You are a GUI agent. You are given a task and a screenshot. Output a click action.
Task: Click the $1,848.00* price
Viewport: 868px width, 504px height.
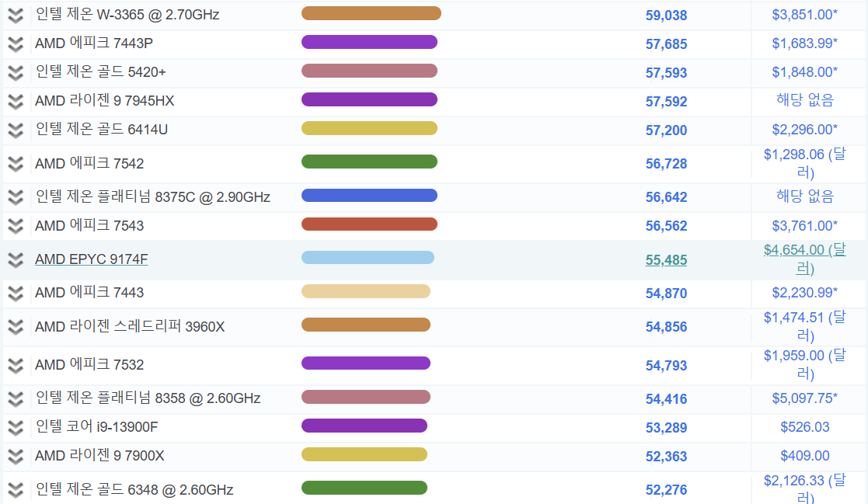point(805,72)
